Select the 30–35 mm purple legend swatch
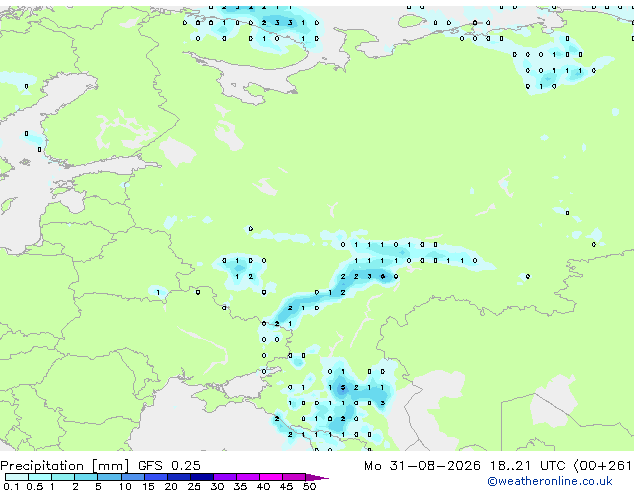634x490 pixels. pyautogui.click(x=225, y=477)
